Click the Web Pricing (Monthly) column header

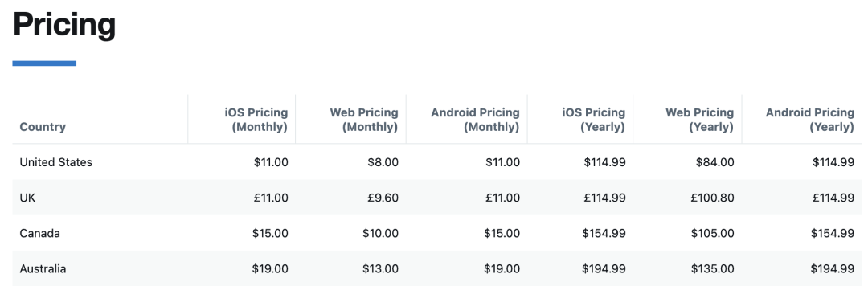[x=364, y=120]
